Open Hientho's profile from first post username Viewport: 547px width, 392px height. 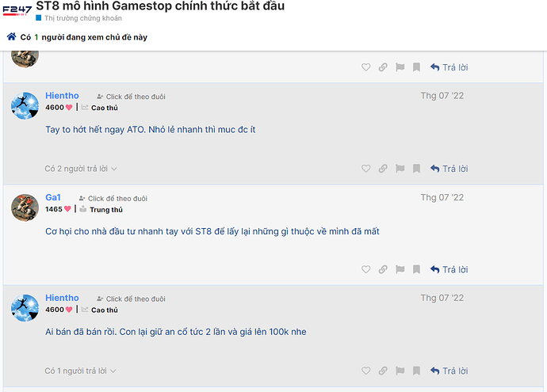tap(62, 96)
